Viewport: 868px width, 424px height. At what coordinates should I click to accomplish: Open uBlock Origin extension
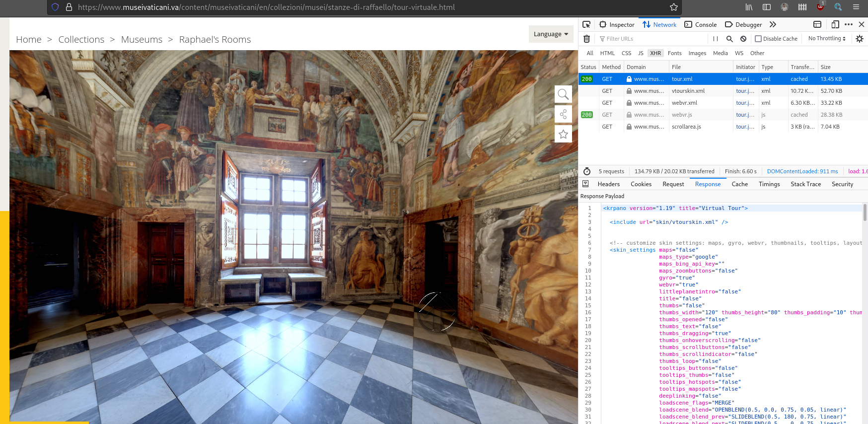(x=820, y=6)
